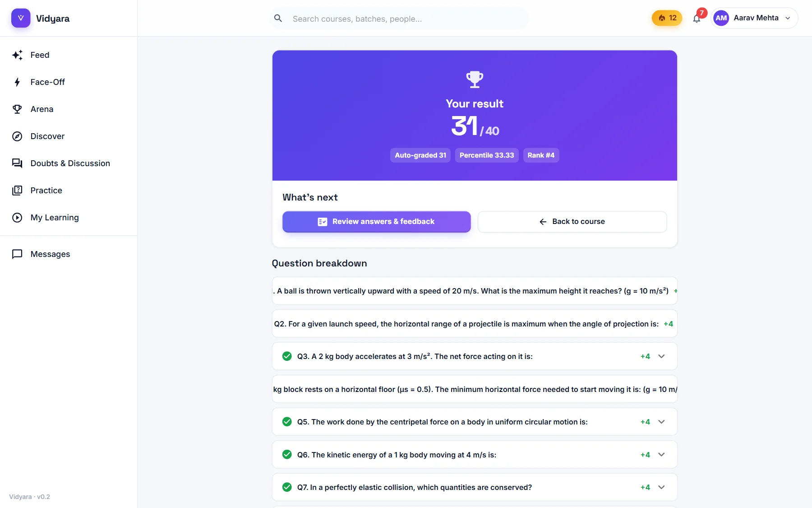Expand Q3 net force question chevron

point(661,356)
